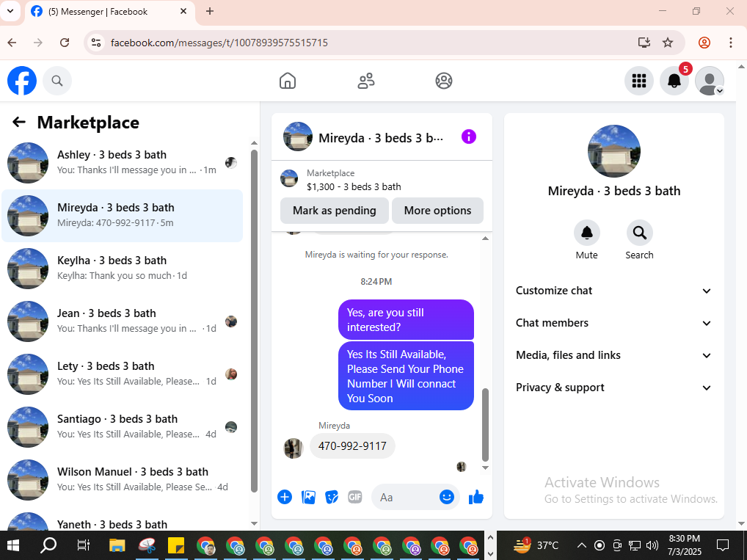This screenshot has width=747, height=560.
Task: Bookmark page with the star icon
Action: [x=668, y=43]
